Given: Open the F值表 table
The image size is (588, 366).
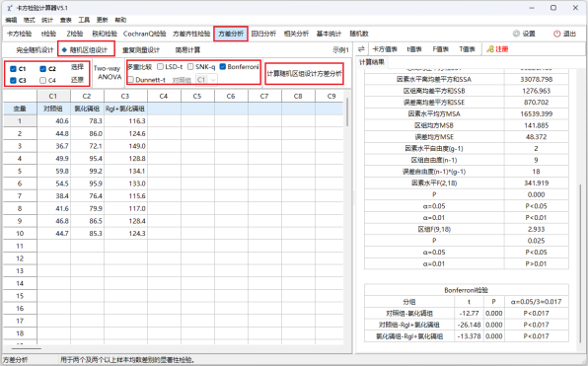Looking at the screenshot, I should 441,49.
